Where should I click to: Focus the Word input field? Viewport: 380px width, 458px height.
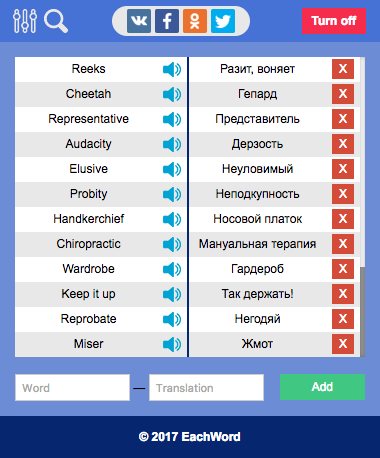72,387
